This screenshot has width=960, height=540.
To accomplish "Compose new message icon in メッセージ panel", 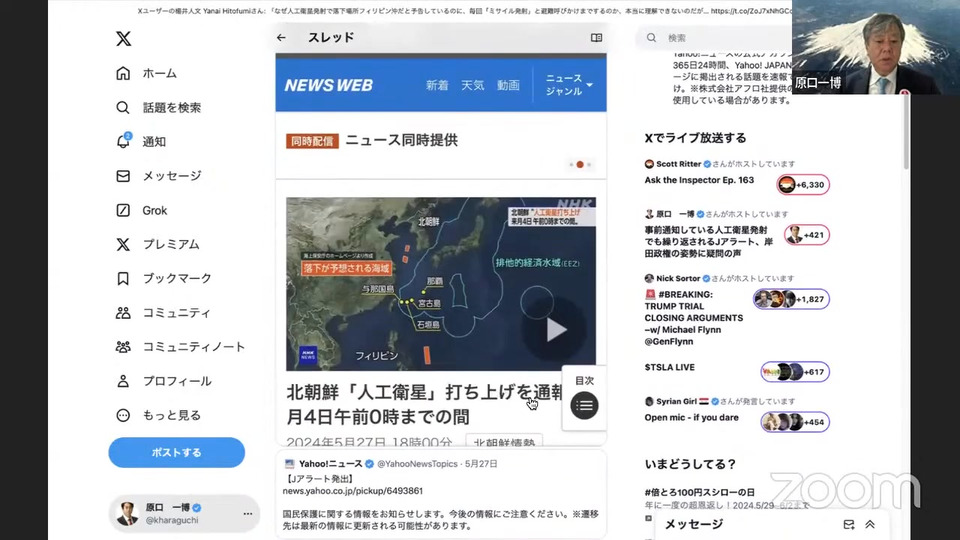I will point(849,525).
